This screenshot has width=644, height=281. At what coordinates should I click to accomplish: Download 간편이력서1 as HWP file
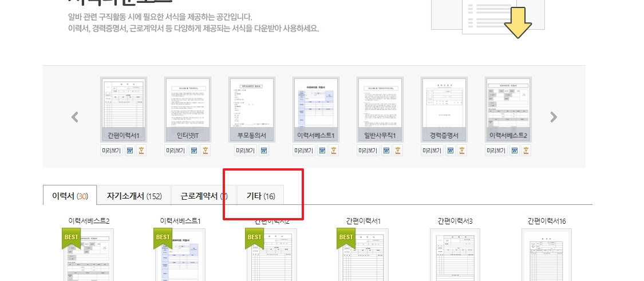click(141, 151)
